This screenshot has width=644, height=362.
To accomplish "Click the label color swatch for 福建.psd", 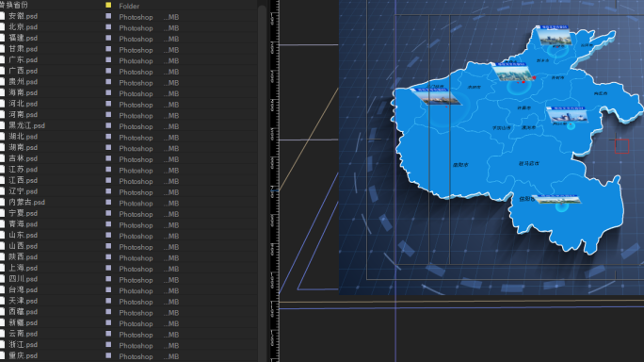I will pos(108,38).
